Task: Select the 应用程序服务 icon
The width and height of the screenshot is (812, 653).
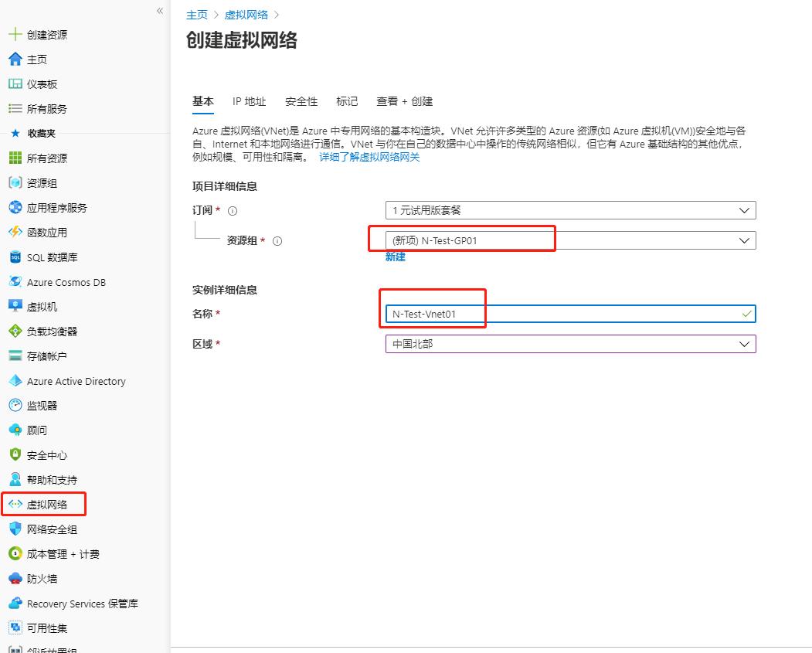Action: 15,208
